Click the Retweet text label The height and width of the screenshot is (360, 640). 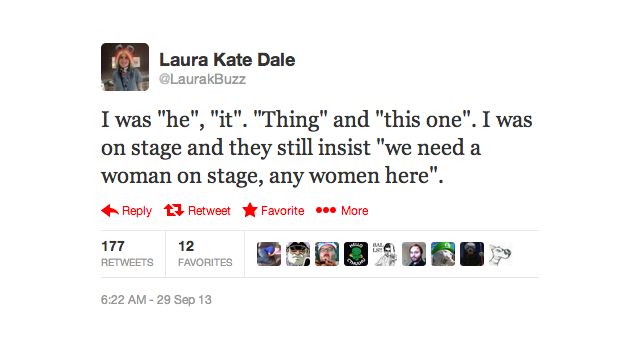pos(209,211)
